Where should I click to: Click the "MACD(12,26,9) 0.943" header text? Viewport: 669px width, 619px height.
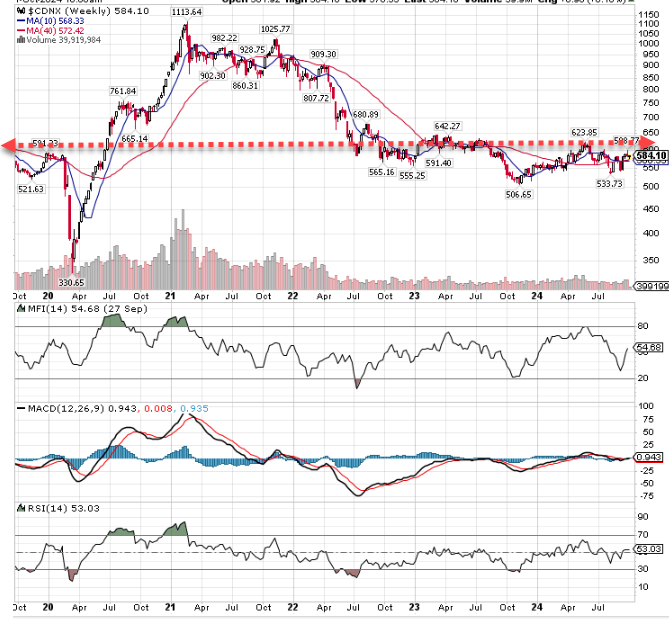tap(82, 408)
